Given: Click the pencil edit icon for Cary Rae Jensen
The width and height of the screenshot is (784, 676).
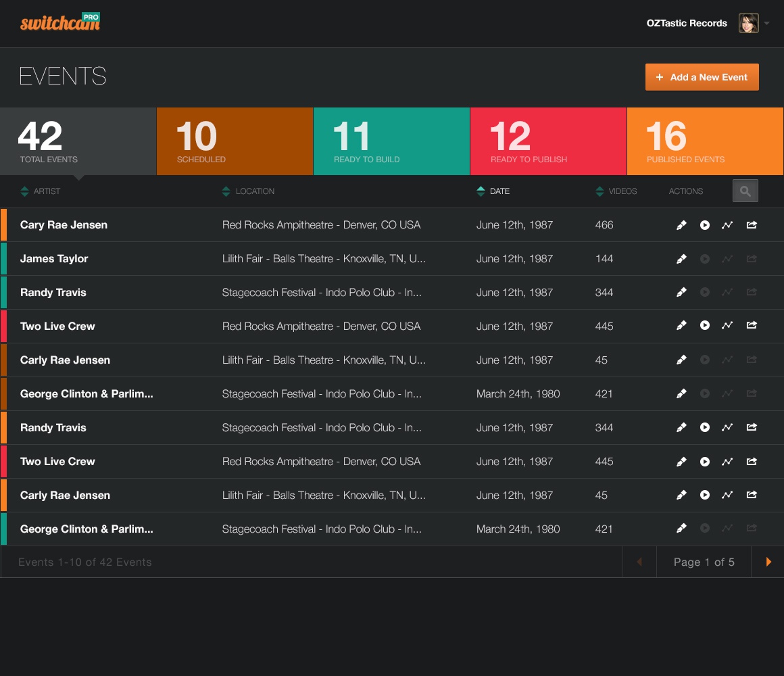Looking at the screenshot, I should point(681,225).
